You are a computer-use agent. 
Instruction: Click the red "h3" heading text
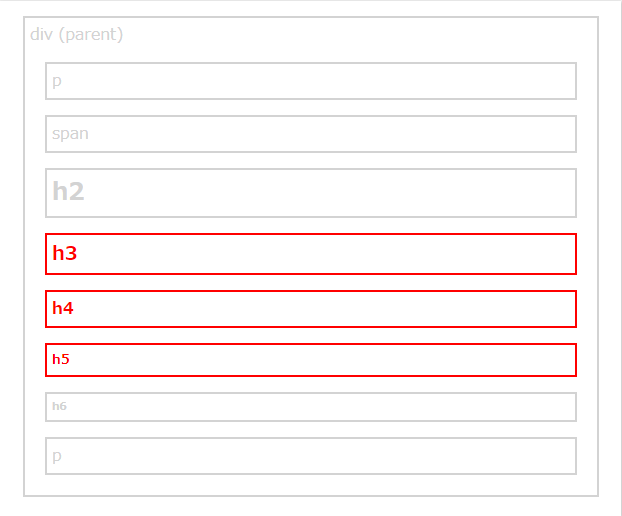pos(64,254)
